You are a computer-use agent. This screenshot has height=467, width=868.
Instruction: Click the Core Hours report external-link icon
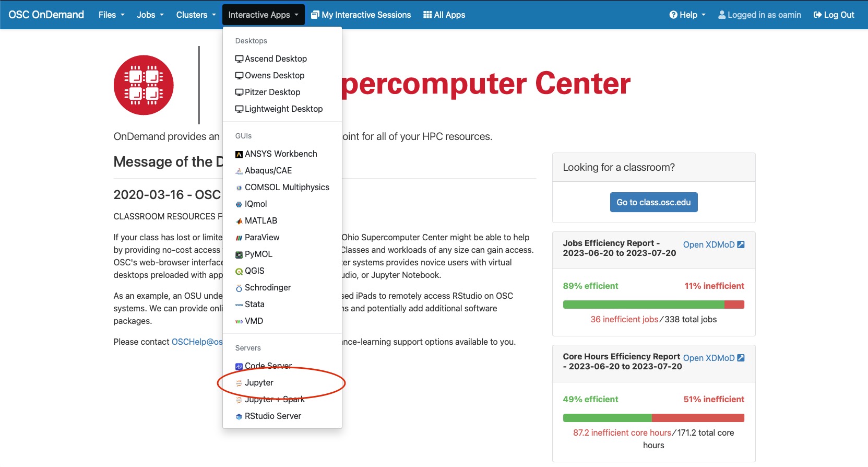tap(741, 358)
